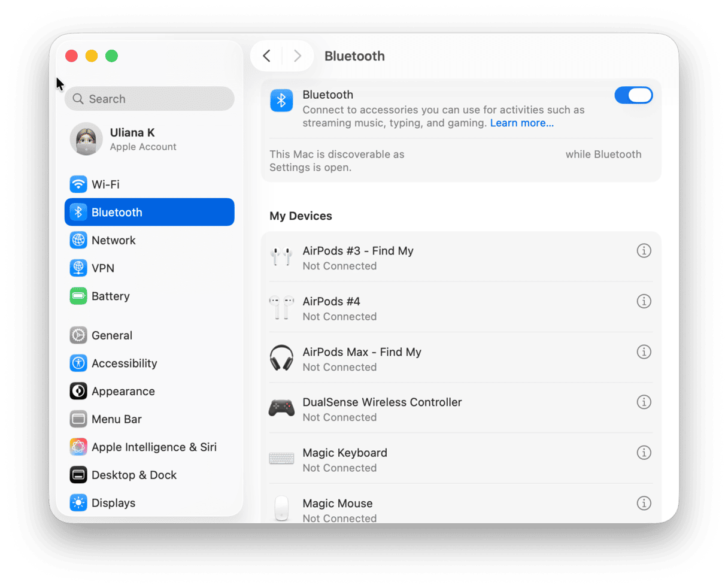Select the Wi-Fi icon in the sidebar
The image size is (728, 588).
click(78, 184)
